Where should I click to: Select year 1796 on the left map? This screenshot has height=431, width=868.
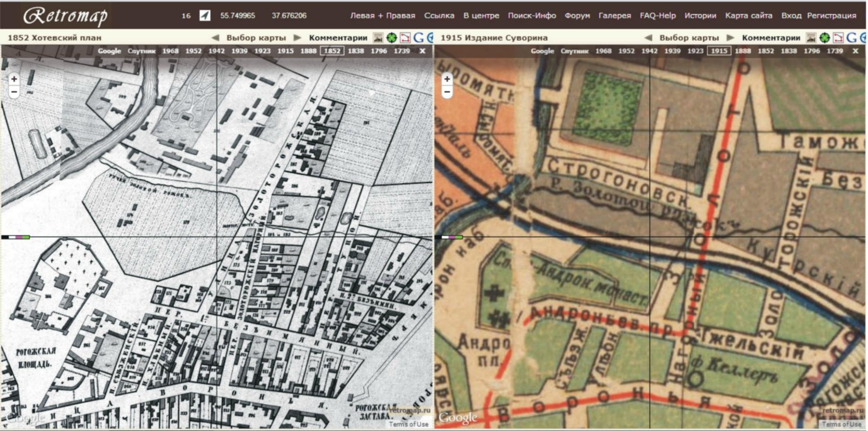click(x=379, y=51)
